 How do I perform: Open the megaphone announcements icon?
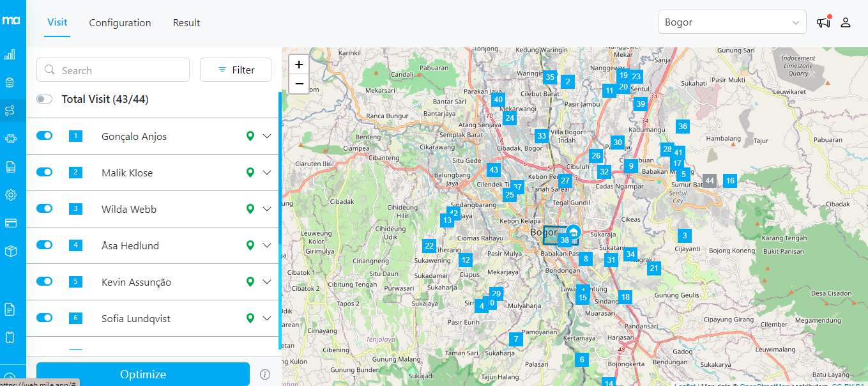click(x=823, y=22)
